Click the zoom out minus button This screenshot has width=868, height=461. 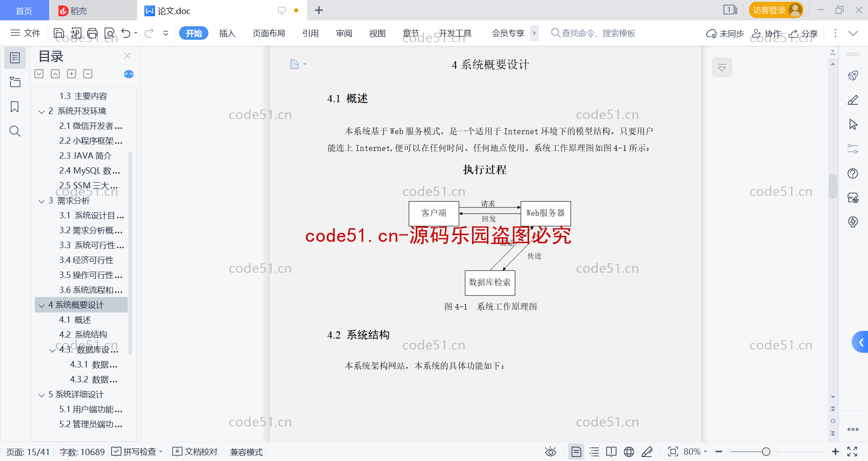[x=719, y=452]
